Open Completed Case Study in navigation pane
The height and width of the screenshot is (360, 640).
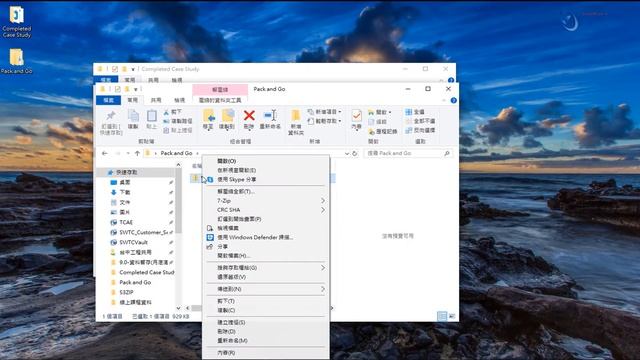pyautogui.click(x=147, y=272)
